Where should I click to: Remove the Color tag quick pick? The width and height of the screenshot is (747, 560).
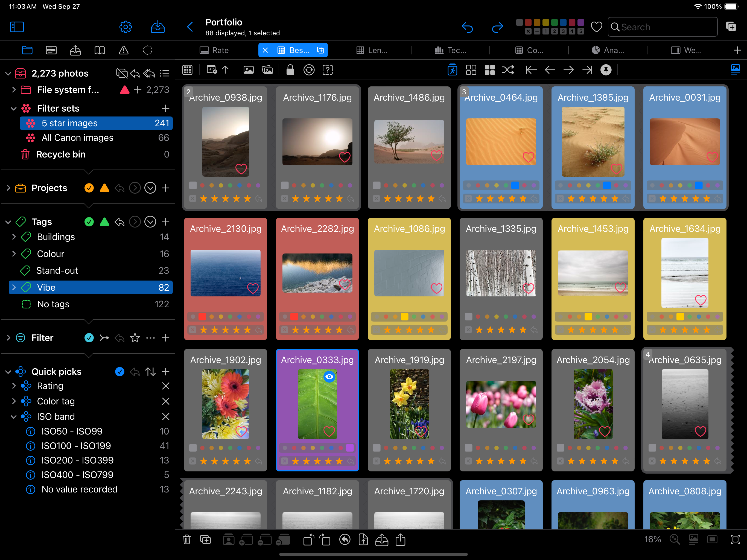click(x=165, y=401)
